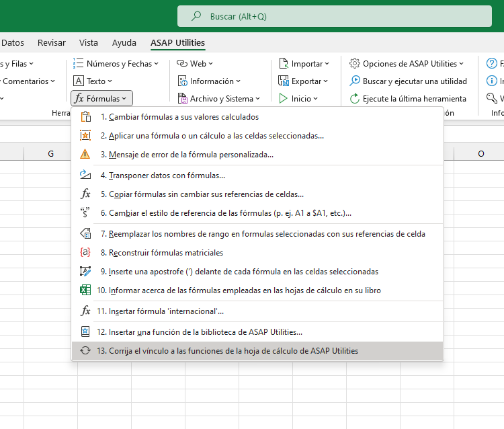The width and height of the screenshot is (504, 429).
Task: Select Aplicar una fórmula o un cálculo
Action: tap(257, 135)
